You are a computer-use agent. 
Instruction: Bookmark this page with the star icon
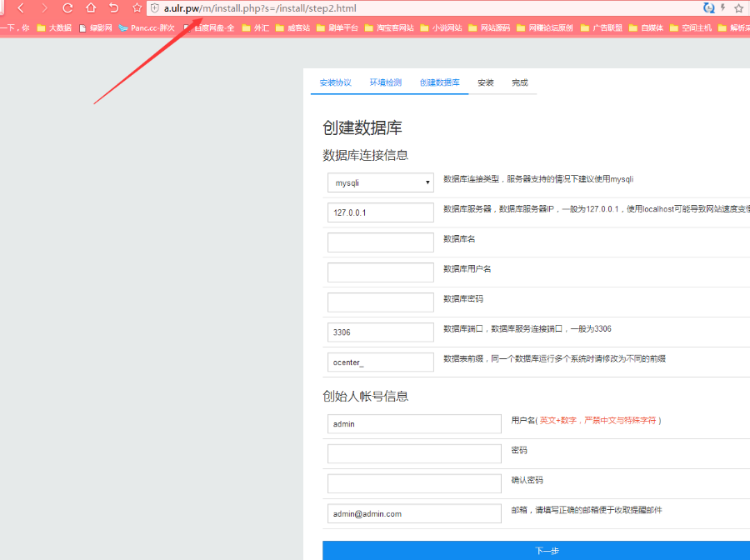pyautogui.click(x=738, y=7)
